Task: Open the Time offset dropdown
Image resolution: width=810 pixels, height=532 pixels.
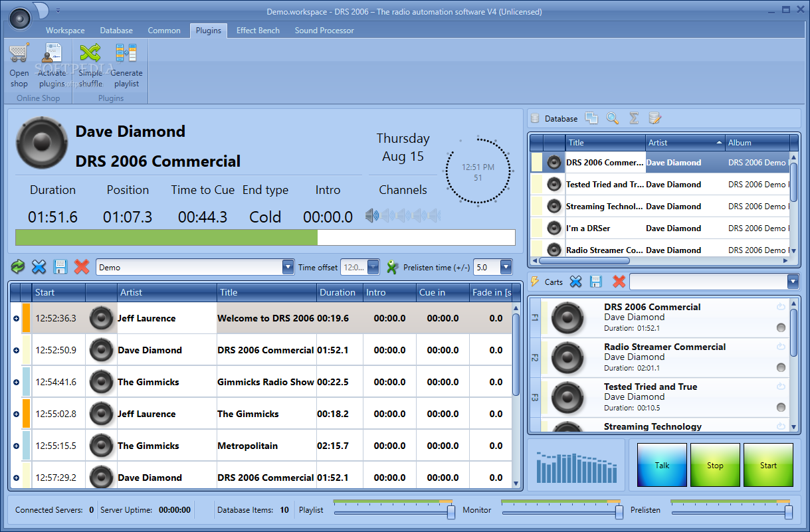Action: coord(373,267)
